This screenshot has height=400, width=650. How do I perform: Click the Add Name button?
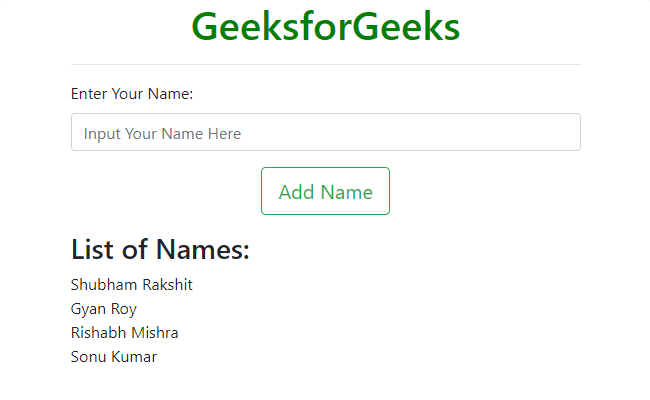click(x=325, y=192)
